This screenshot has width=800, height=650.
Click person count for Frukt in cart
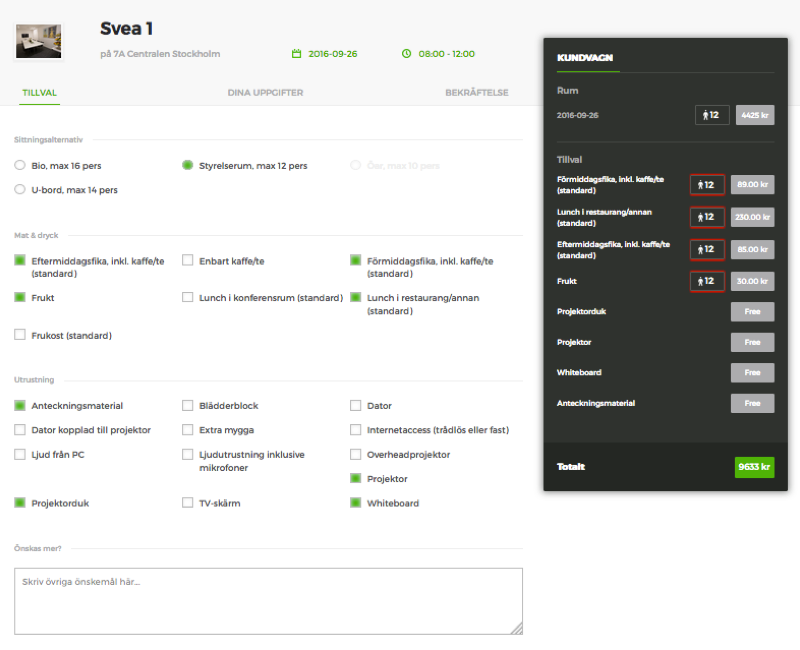click(x=707, y=281)
